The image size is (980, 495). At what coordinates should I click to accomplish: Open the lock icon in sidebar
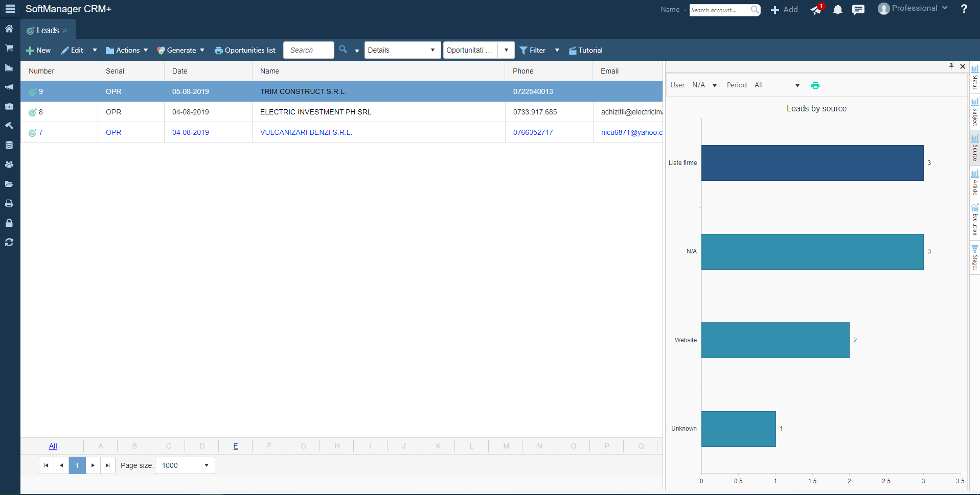click(9, 223)
